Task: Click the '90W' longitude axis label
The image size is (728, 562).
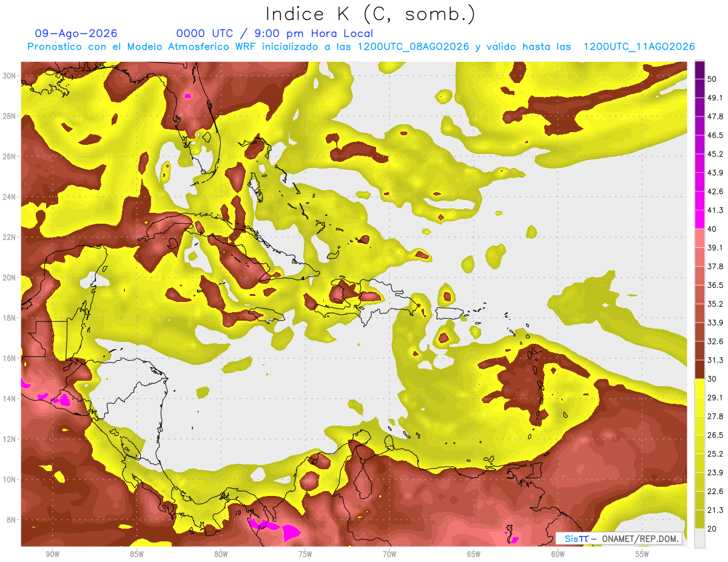Action: [52, 554]
